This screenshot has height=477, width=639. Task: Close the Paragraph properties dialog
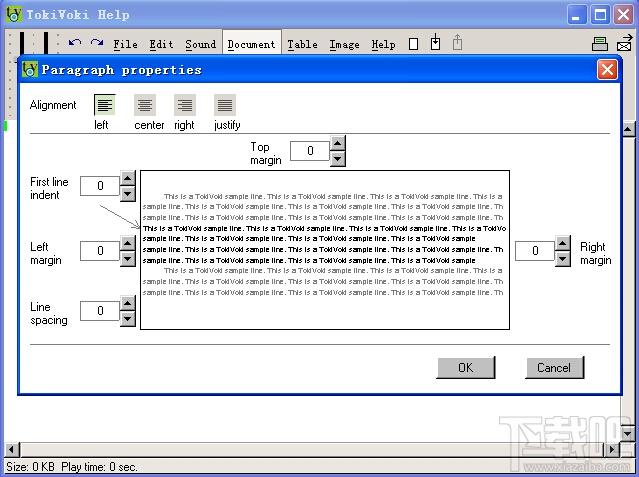607,70
